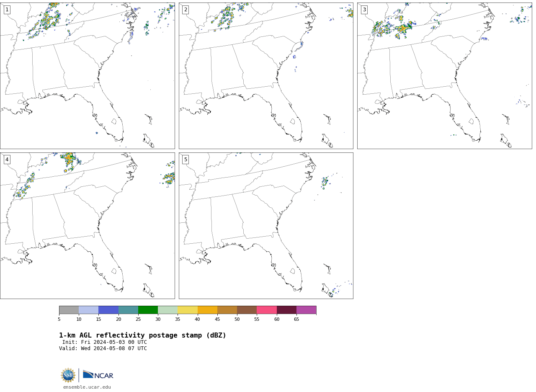Click the dark orange 45-50 dBZ swatch
This screenshot has height=392, width=536.
pos(227,310)
